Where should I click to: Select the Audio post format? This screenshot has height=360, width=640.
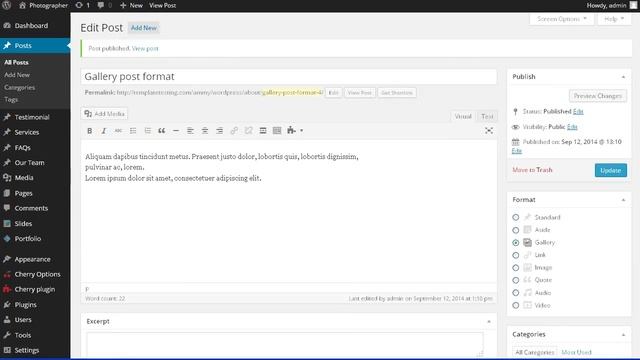pos(516,293)
